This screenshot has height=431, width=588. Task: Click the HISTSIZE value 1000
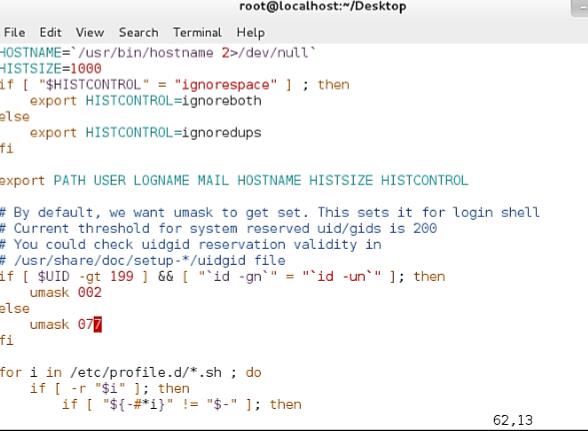point(86,69)
